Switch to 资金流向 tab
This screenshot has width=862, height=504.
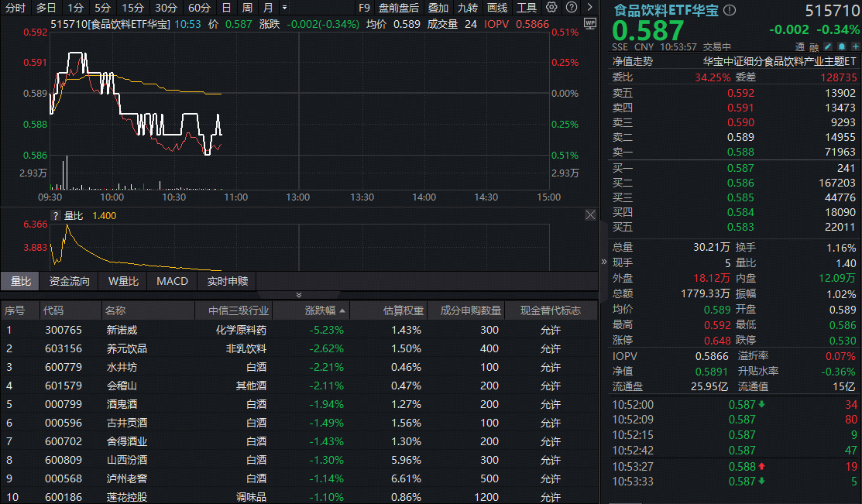click(x=70, y=281)
